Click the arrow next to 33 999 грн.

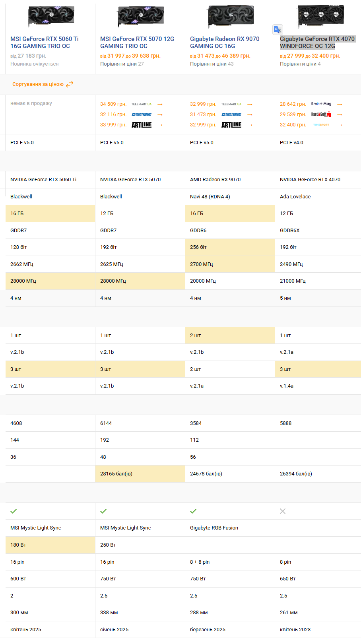160,125
